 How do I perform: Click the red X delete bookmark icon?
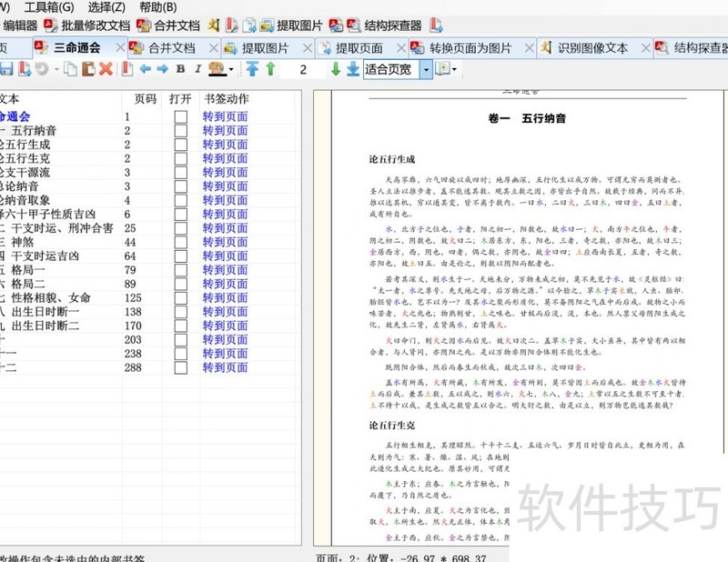point(105,69)
